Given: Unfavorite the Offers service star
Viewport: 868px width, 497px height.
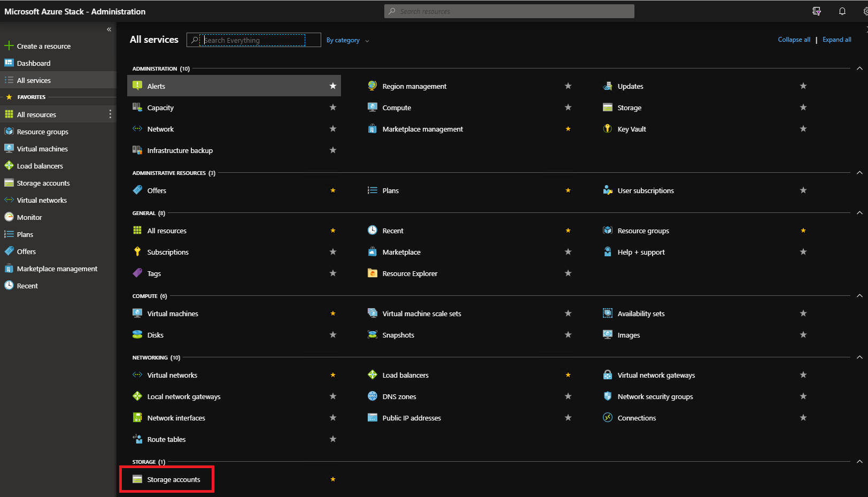Looking at the screenshot, I should pos(332,190).
